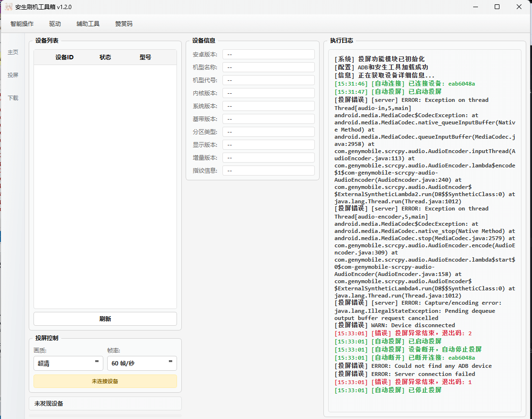The image size is (532, 419).
Task: Click the 型号 column header
Action: (145, 57)
